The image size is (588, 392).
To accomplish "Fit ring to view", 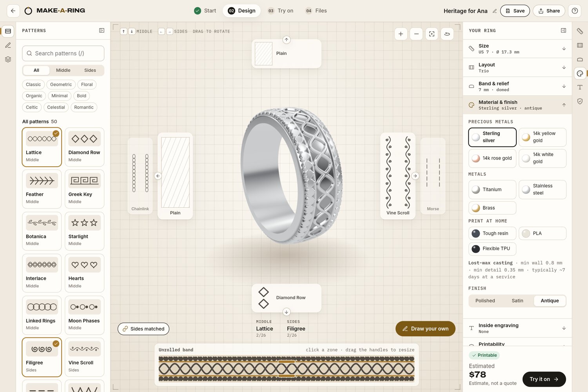I will (x=432, y=34).
